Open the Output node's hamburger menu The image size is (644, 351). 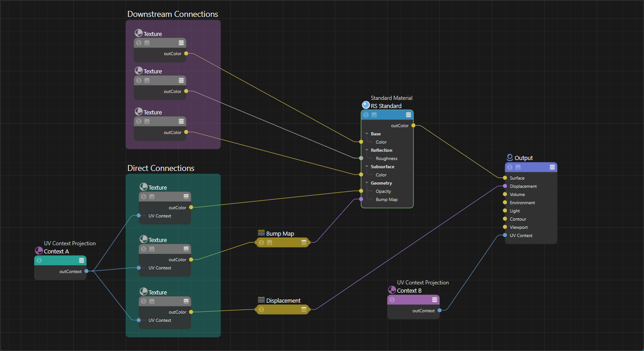click(552, 167)
